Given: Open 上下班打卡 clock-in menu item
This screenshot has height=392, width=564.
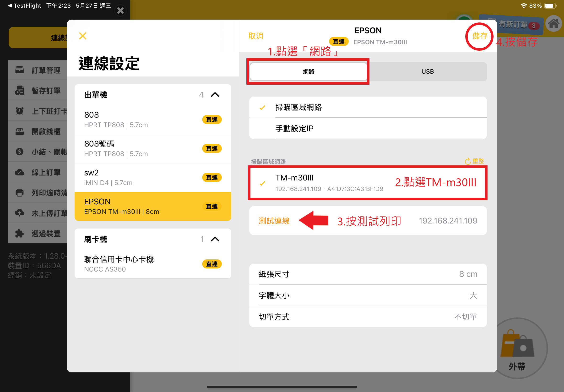Looking at the screenshot, I should [37, 111].
